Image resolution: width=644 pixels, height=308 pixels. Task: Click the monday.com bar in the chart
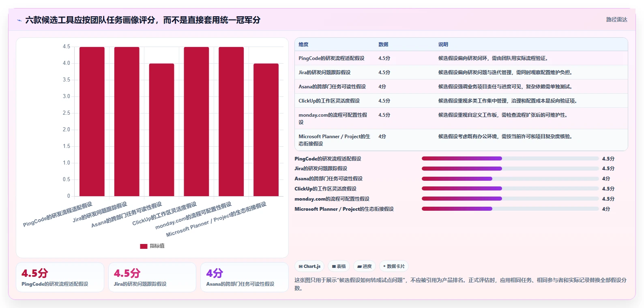point(231,122)
